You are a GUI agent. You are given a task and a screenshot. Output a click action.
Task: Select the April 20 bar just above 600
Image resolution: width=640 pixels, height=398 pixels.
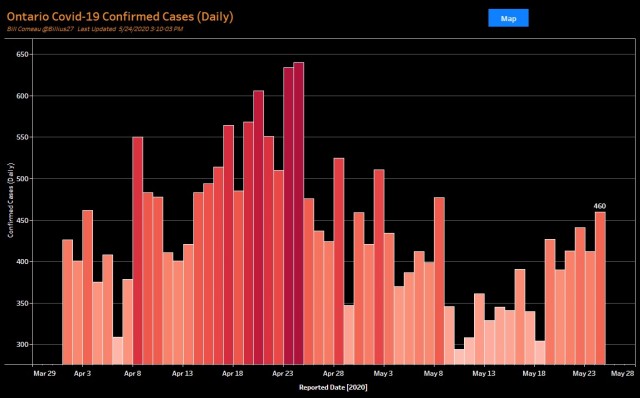pos(258,227)
